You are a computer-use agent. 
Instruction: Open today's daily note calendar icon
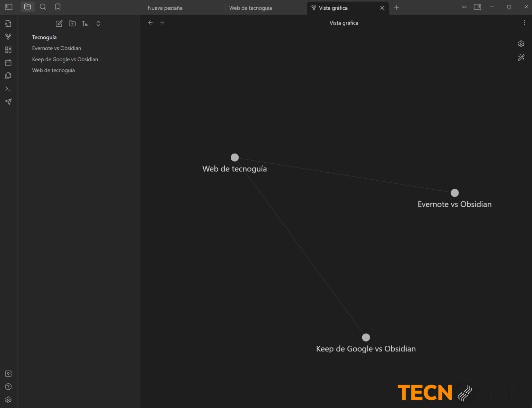pyautogui.click(x=8, y=63)
